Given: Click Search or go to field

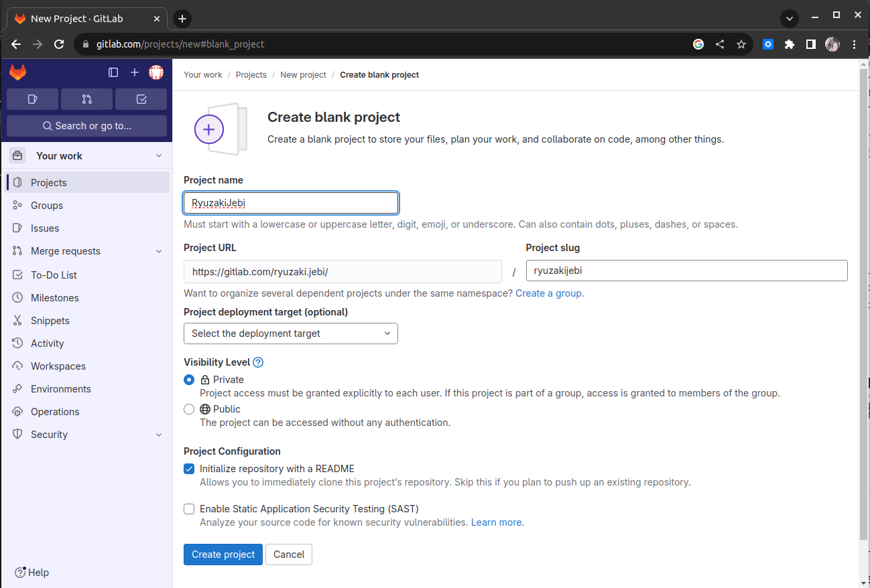Looking at the screenshot, I should 86,126.
